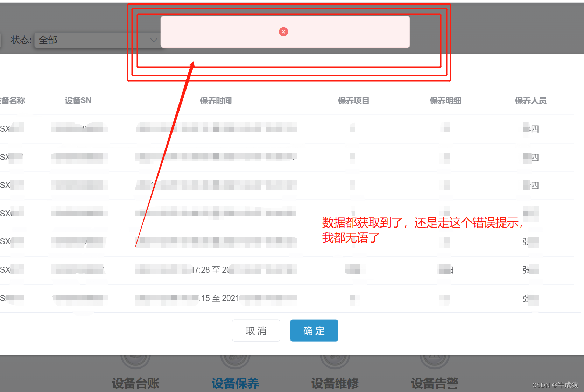Click the 设备台账 circular icon

[136, 361]
